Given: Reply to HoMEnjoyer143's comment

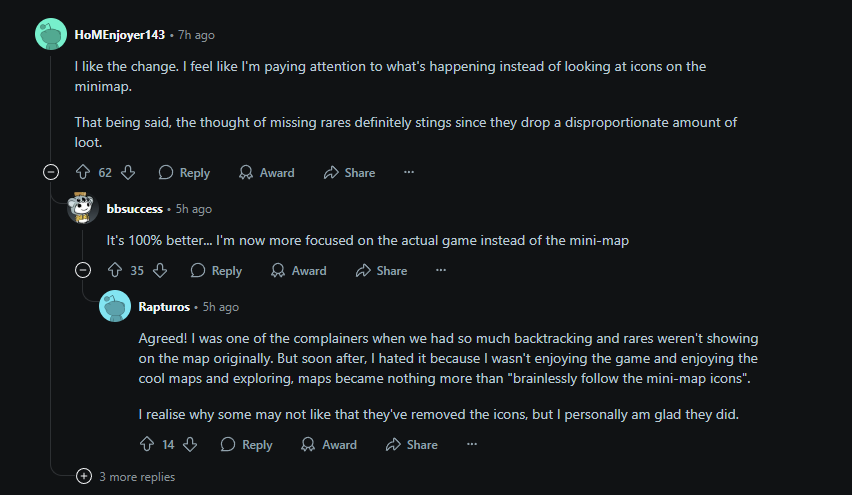Looking at the screenshot, I should point(184,172).
